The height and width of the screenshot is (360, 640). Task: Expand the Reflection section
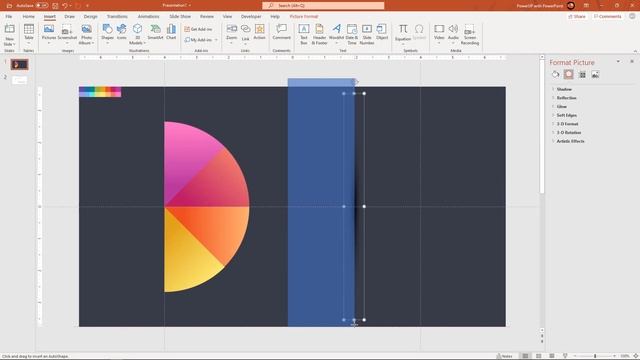(567, 98)
